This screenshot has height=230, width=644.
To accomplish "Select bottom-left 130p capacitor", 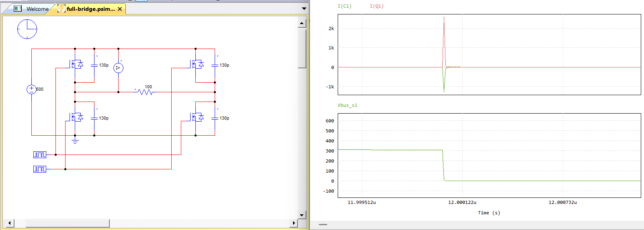I will coord(94,118).
